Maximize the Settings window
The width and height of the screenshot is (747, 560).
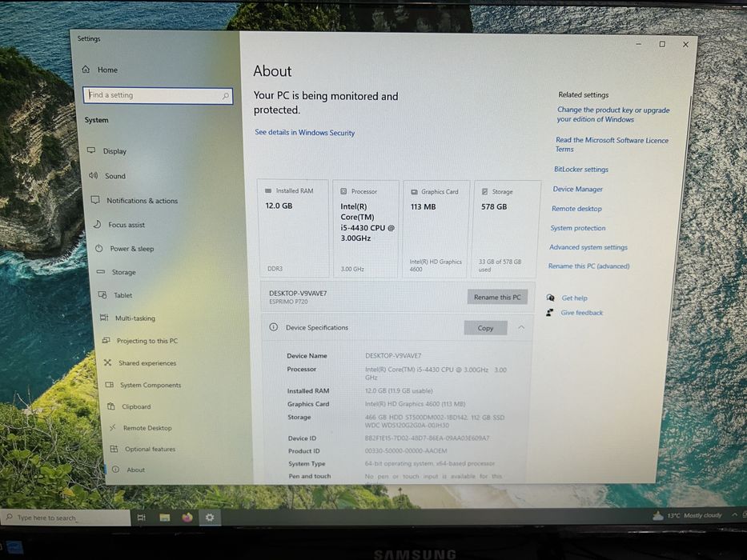662,44
